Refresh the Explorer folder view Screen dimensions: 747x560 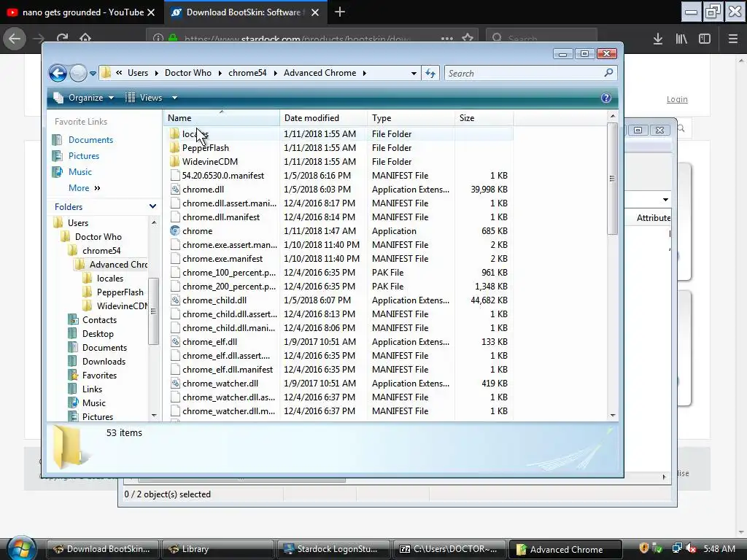[x=430, y=74]
